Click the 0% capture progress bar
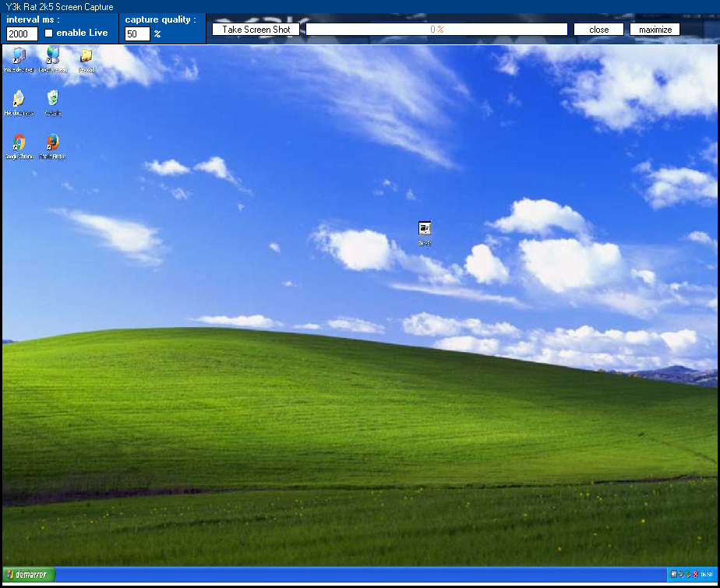720x588 pixels. (436, 30)
